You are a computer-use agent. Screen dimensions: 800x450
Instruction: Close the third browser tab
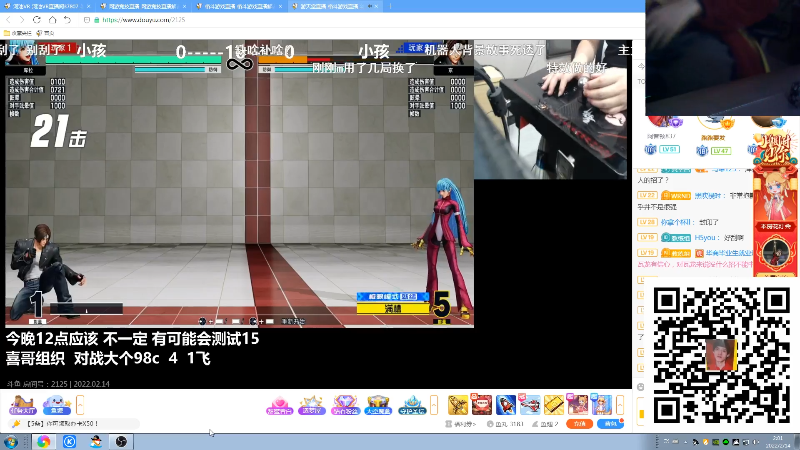[x=281, y=6]
